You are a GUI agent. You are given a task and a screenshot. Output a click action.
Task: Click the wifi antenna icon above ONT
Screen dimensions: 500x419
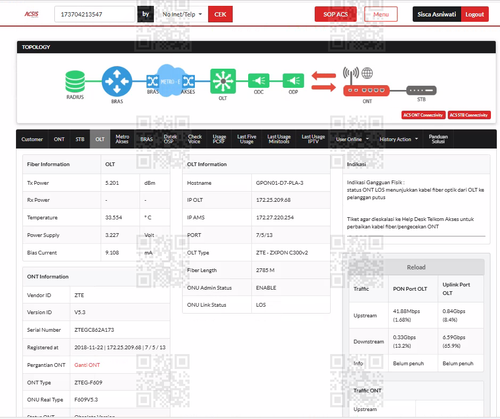click(x=351, y=75)
